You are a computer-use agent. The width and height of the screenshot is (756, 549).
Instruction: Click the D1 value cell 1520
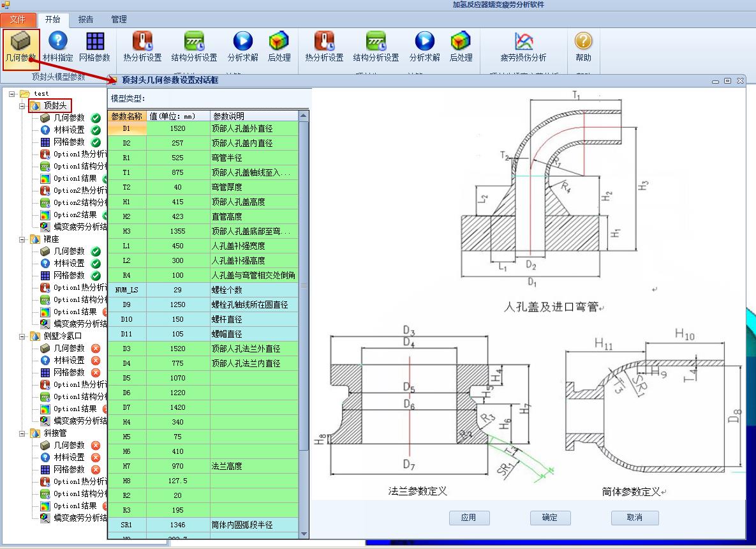178,128
